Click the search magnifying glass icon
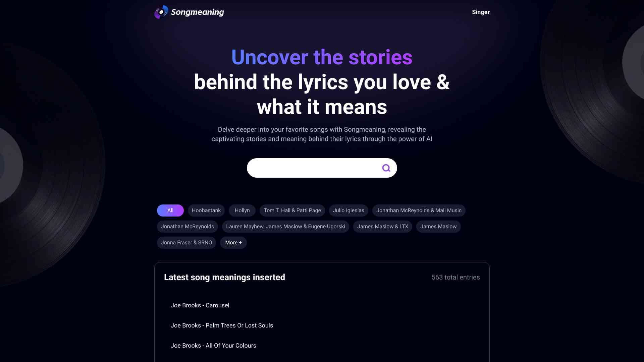This screenshot has width=644, height=362. tap(386, 168)
